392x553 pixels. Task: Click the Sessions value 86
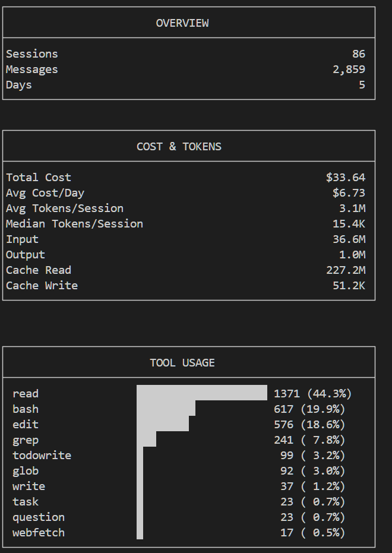pyautogui.click(x=359, y=54)
